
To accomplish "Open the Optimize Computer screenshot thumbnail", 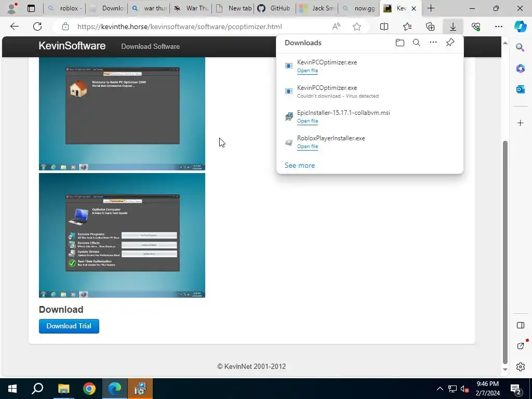I will 122,235.
